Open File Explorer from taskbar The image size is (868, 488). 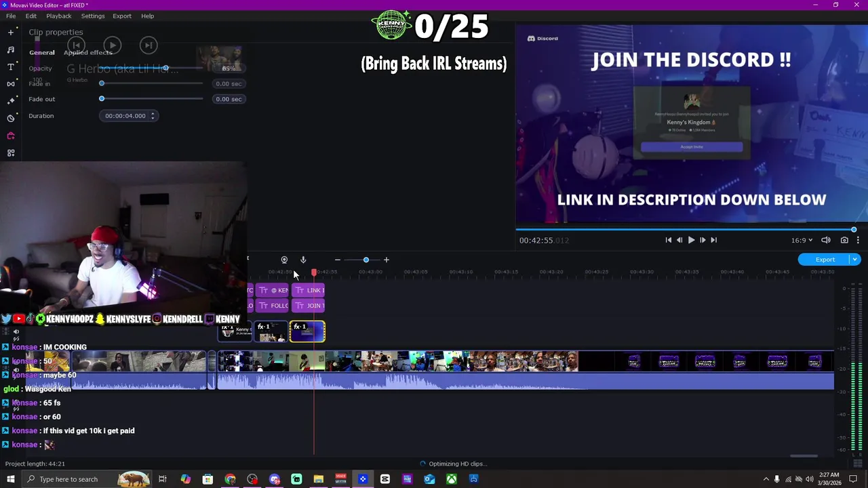point(318,479)
